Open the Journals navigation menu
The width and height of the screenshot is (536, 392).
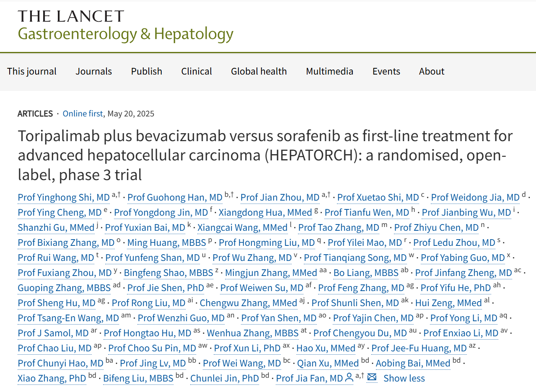94,71
